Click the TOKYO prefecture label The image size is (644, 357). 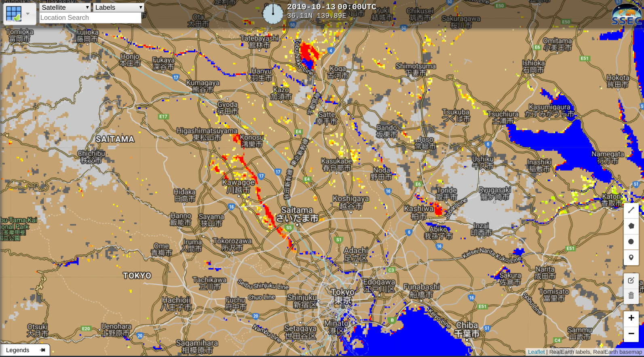(x=137, y=276)
